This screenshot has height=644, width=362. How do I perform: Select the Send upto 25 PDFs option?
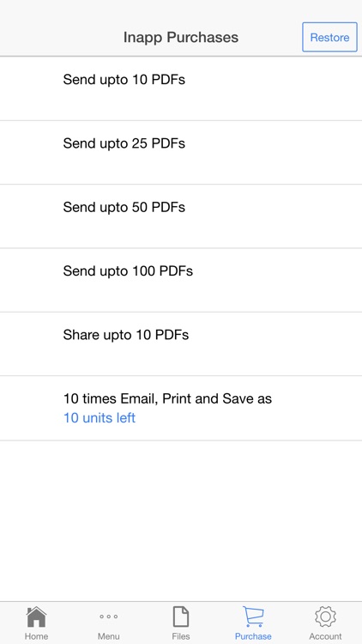tap(181, 152)
